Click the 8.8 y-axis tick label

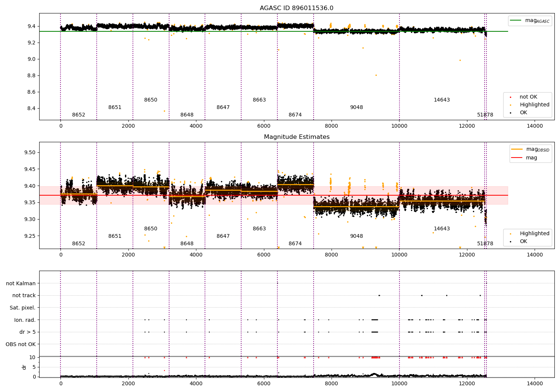tap(32, 76)
